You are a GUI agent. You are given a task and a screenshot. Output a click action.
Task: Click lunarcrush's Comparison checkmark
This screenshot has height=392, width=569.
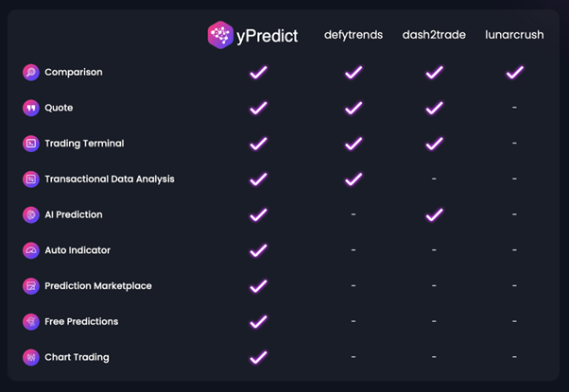click(514, 72)
